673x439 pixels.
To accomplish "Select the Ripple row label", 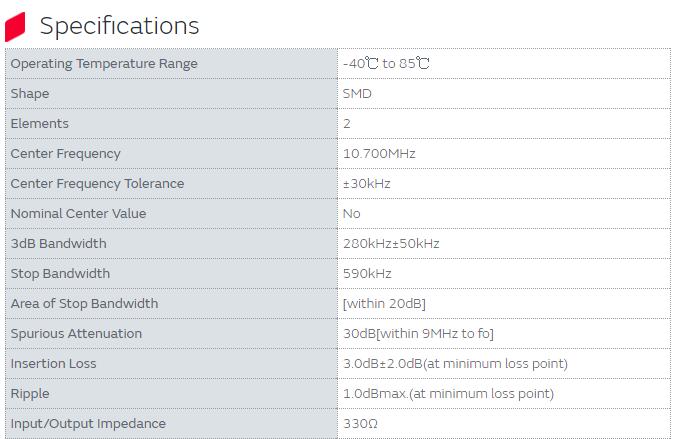I will click(x=29, y=394).
